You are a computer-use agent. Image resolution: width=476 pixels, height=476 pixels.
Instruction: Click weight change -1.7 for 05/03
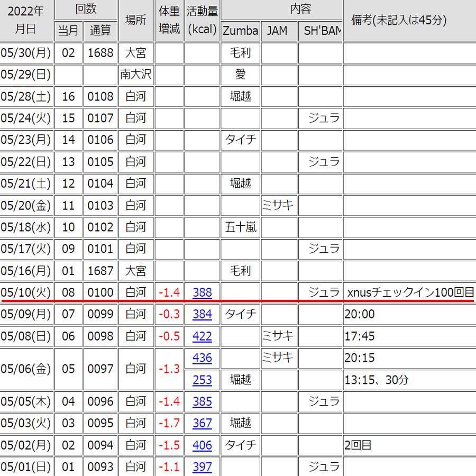[169, 423]
